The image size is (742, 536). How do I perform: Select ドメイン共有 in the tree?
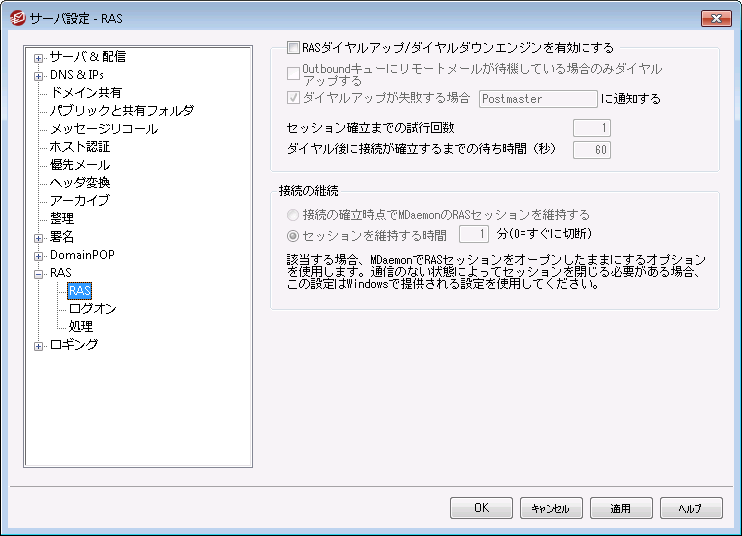coord(86,93)
